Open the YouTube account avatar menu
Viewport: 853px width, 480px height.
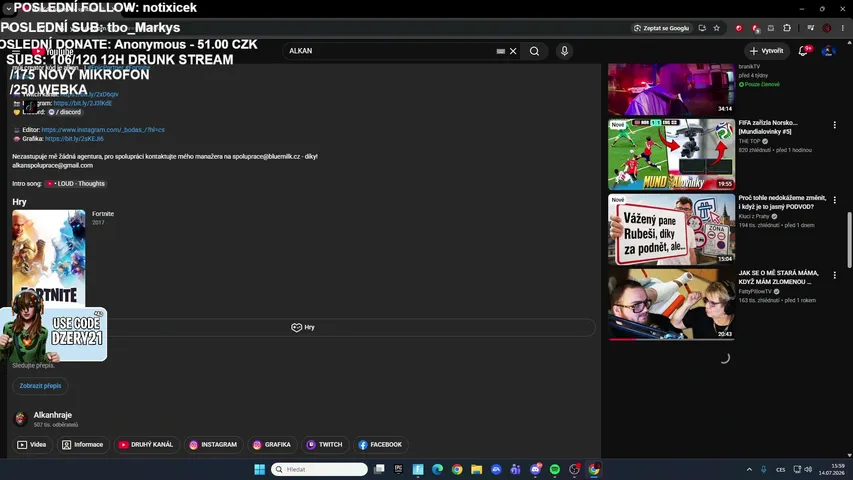tap(828, 51)
